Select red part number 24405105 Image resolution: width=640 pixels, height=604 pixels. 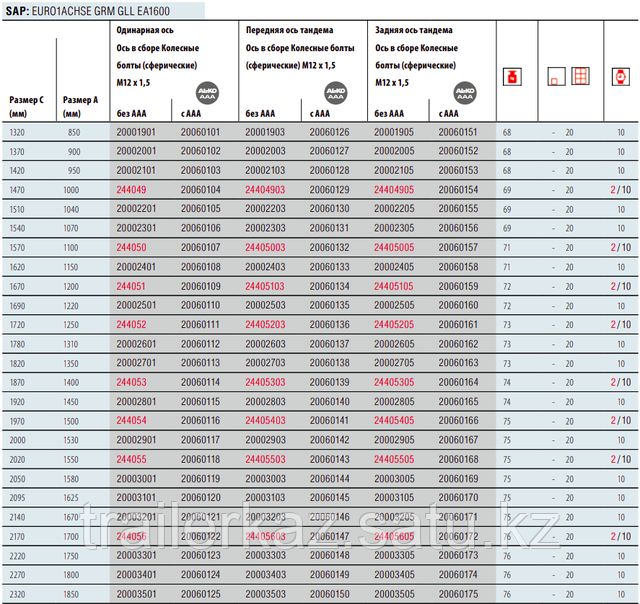[x=394, y=286]
